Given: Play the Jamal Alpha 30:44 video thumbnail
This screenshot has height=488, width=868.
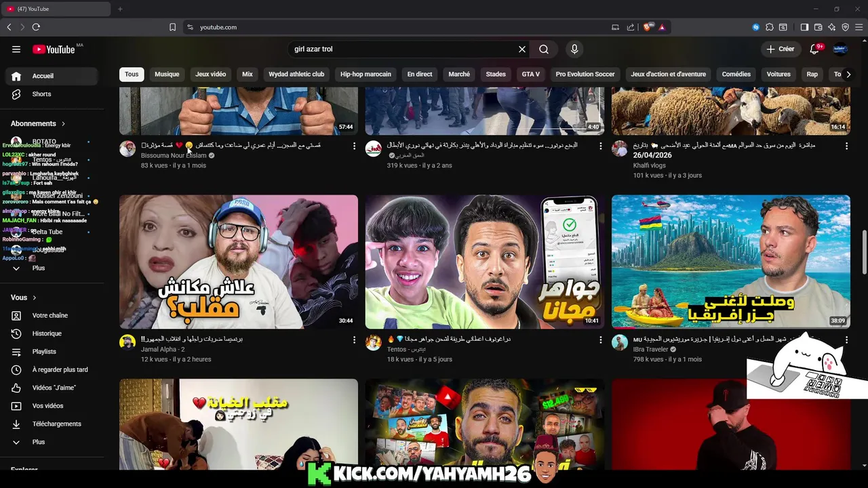Looking at the screenshot, I should click(x=239, y=262).
